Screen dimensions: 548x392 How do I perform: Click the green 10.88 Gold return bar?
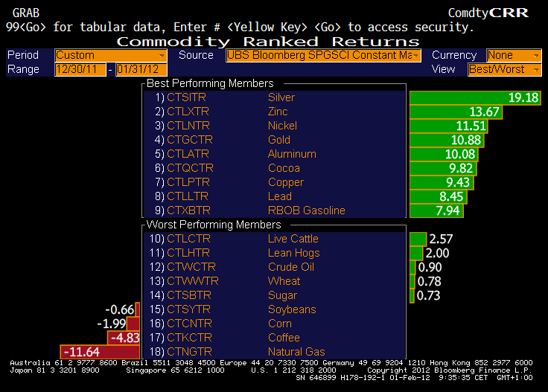click(x=447, y=141)
